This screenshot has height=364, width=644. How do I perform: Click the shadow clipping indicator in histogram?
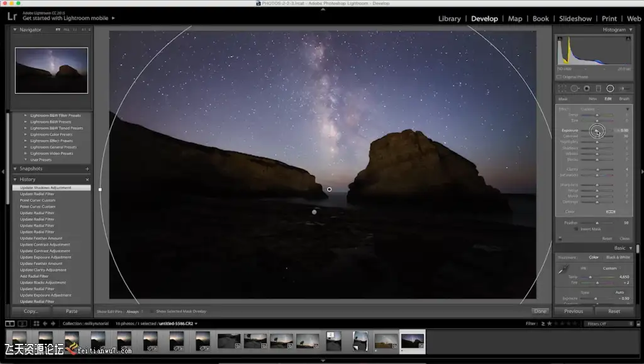point(560,38)
